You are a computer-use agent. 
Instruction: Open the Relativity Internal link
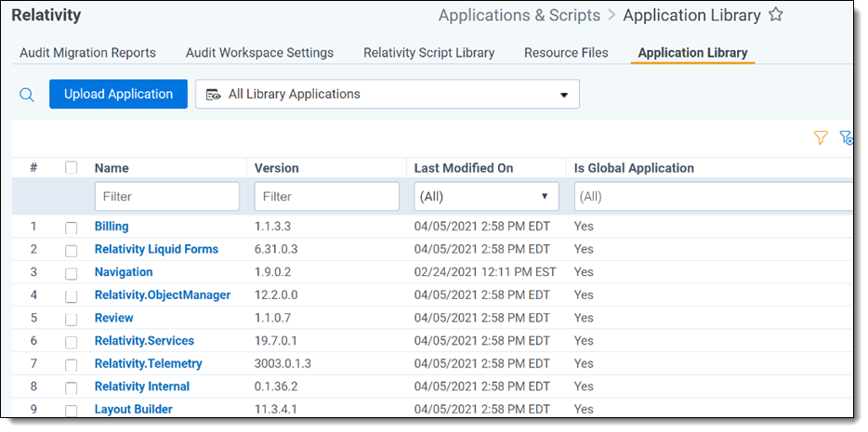click(x=141, y=386)
